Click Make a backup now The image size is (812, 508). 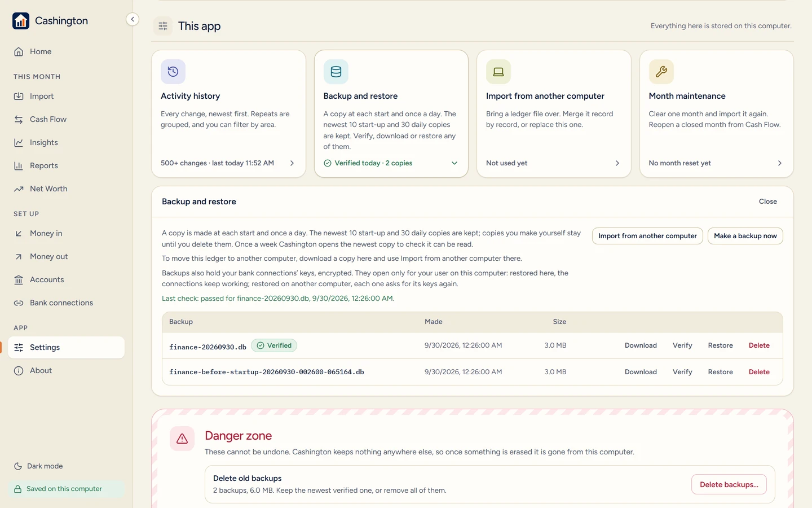[745, 236]
